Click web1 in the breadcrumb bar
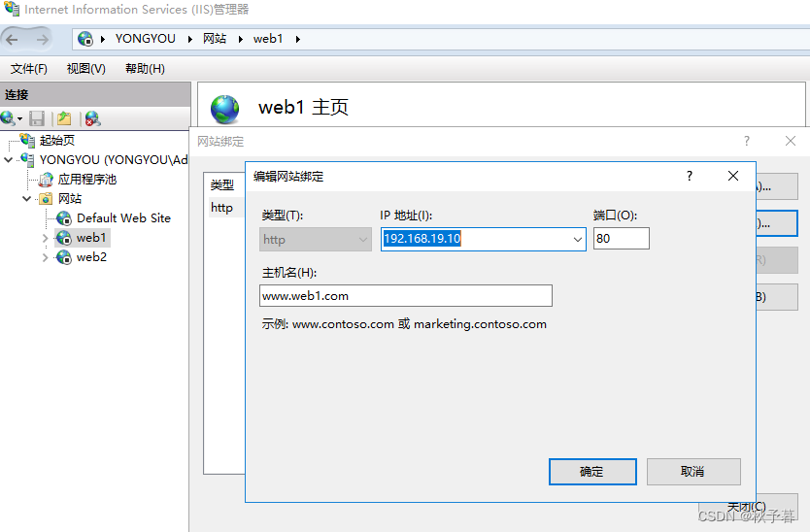 (268, 39)
